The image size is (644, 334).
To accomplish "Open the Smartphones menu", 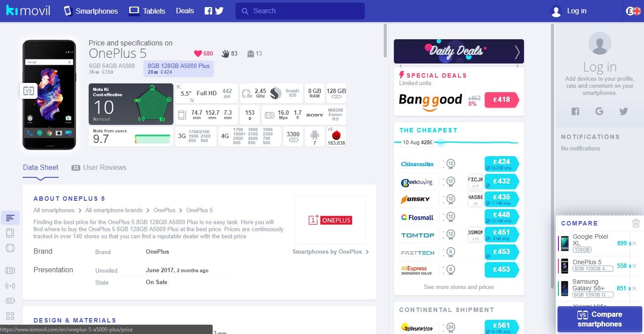I will coord(91,11).
